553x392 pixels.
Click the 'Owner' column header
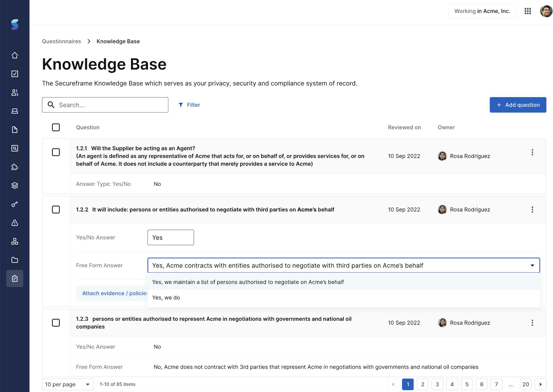click(x=446, y=127)
